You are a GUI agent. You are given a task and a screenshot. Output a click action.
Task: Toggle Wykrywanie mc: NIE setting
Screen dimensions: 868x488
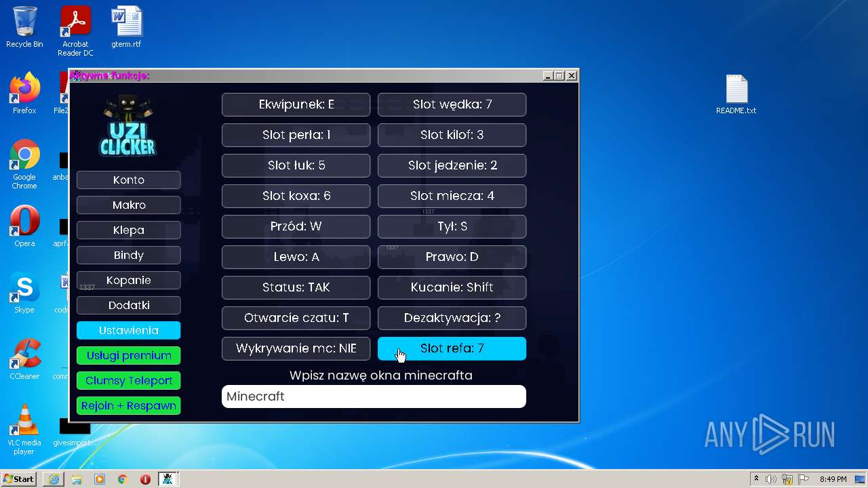296,348
